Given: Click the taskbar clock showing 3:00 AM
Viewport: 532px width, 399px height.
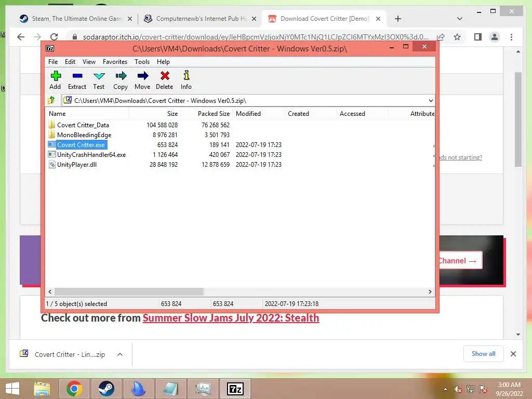Looking at the screenshot, I should pyautogui.click(x=509, y=389).
